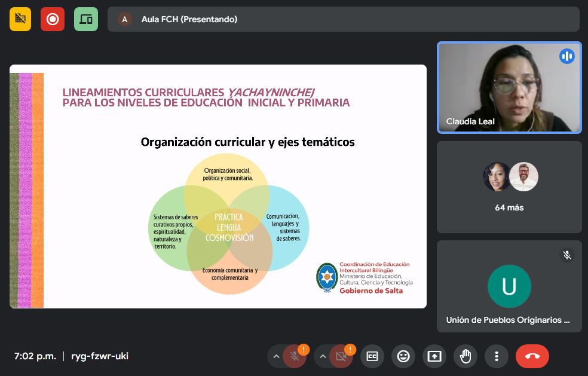This screenshot has width=588, height=376.
Task: Expand the video settings chevron
Action: pos(323,357)
